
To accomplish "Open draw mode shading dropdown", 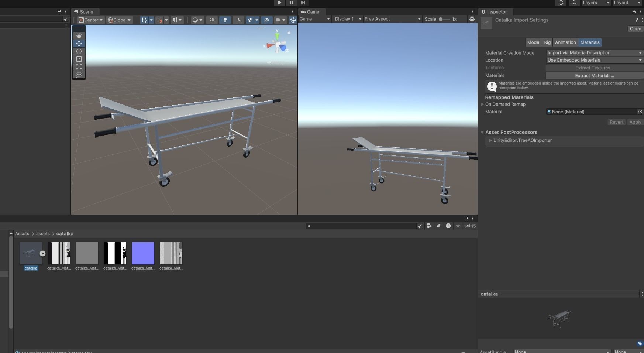I will (197, 20).
